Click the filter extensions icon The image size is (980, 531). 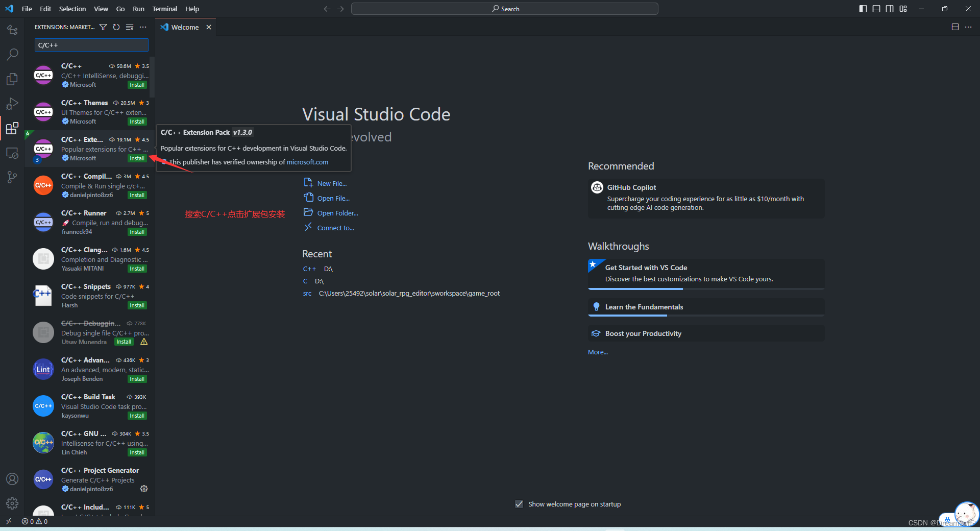pyautogui.click(x=103, y=27)
